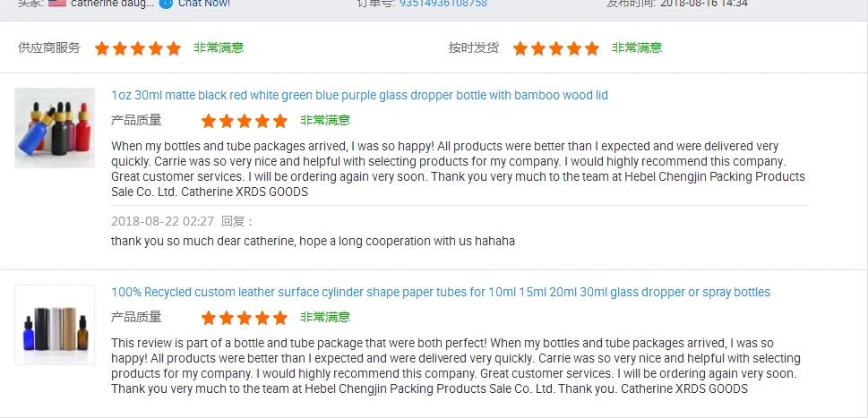868x418 pixels.
Task: Click the seller reply "thank you so much dear catherine"
Action: pyautogui.click(x=313, y=241)
